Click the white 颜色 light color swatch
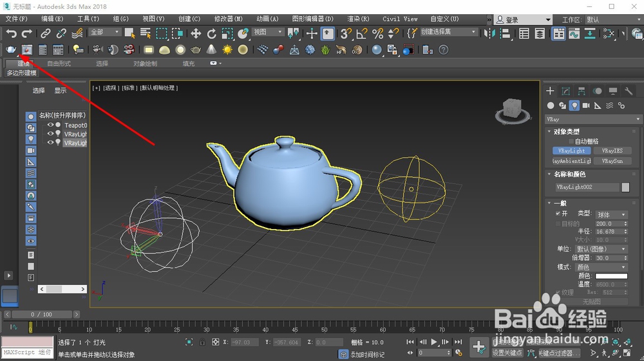Viewport: 644px width, 361px height. tap(611, 276)
